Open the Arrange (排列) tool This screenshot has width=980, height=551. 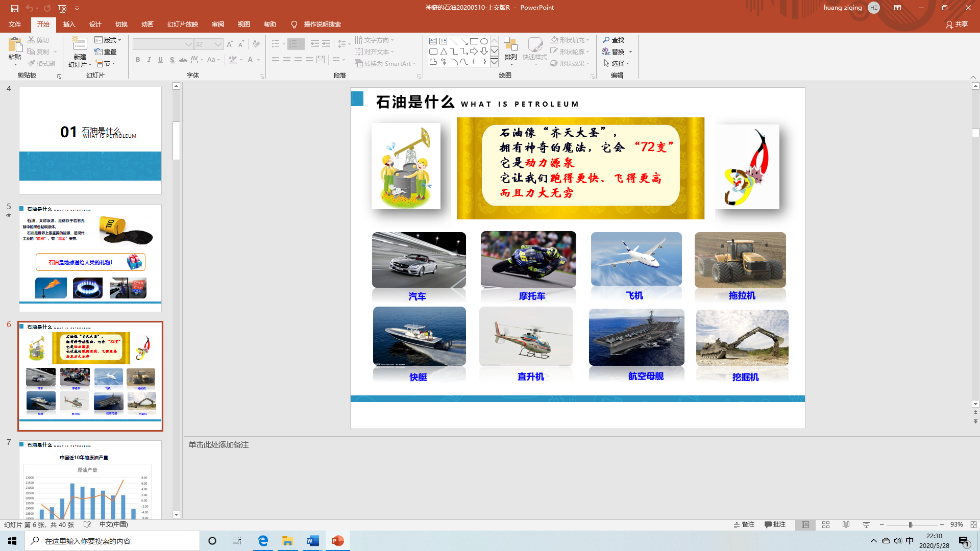point(510,50)
